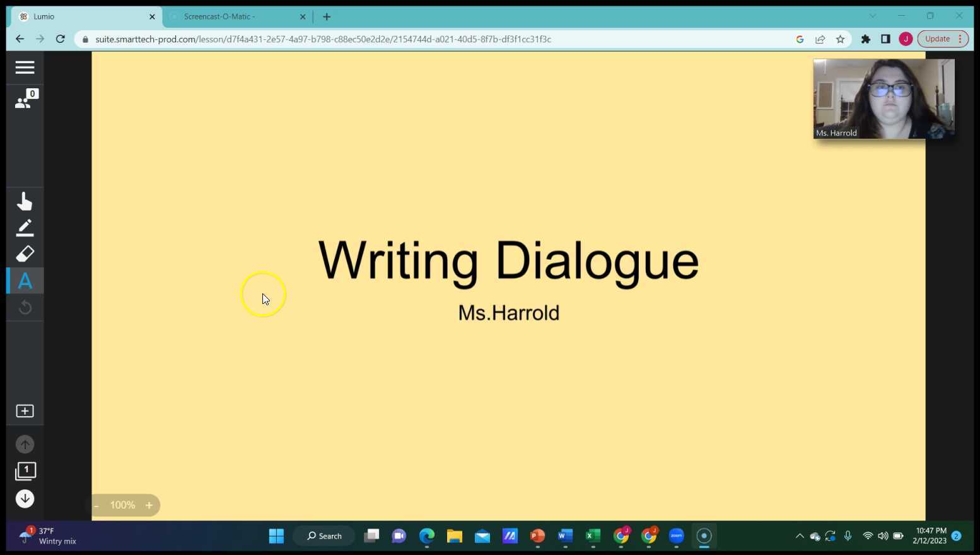The width and height of the screenshot is (980, 555).
Task: Launch PowerPoint from the taskbar
Action: point(537,535)
